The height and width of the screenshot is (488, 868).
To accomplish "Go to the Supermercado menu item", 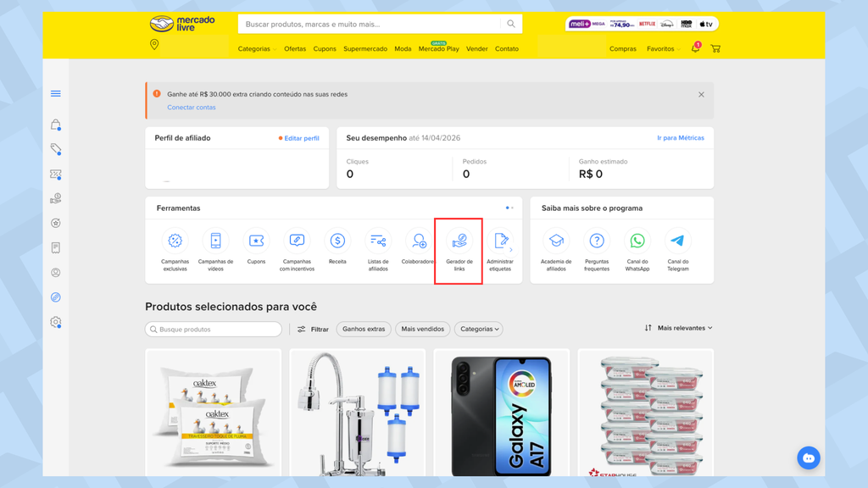I will [364, 48].
